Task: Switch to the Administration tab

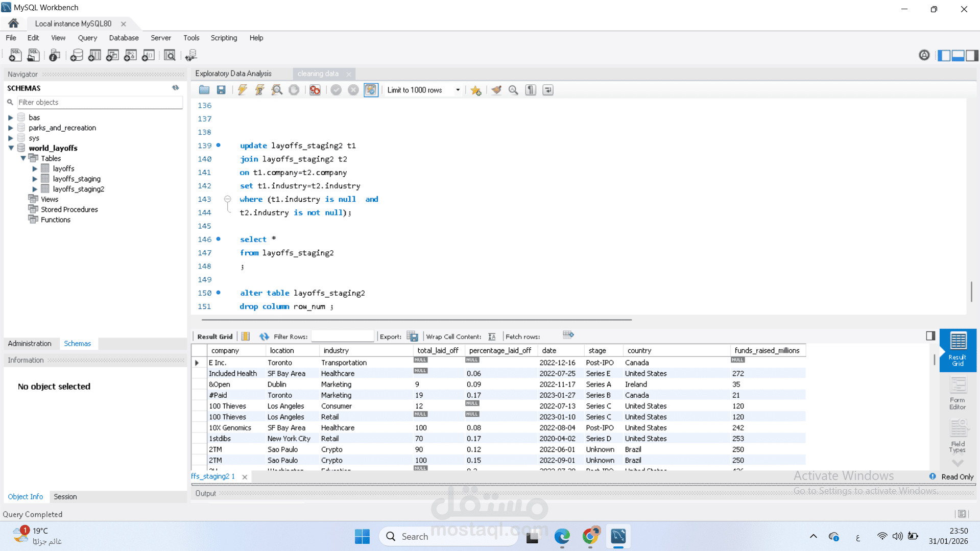Action: [x=30, y=343]
